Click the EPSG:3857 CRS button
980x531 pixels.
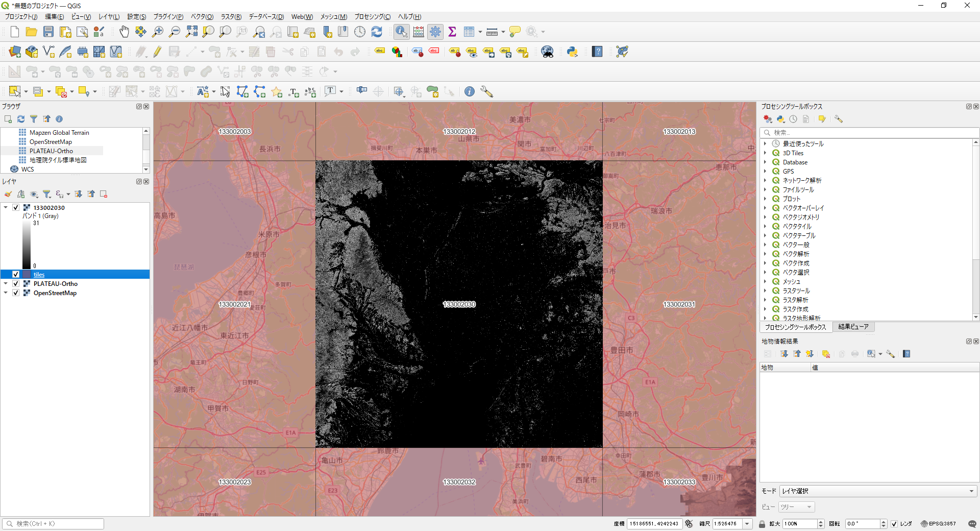pyautogui.click(x=938, y=524)
